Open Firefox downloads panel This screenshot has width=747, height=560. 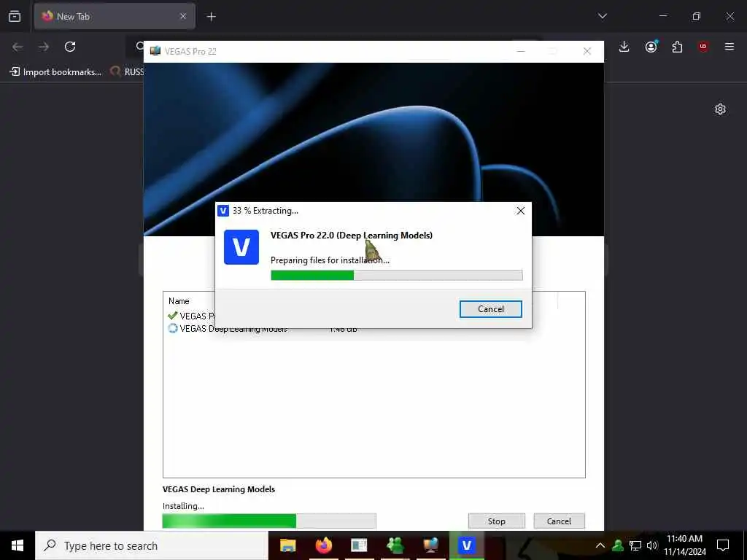624,47
